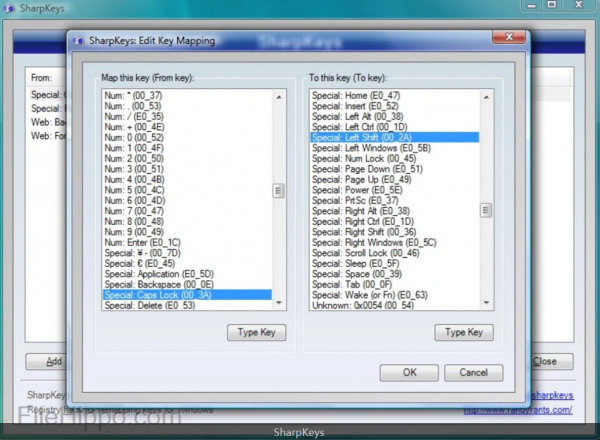This screenshot has height=440, width=600.
Task: Select 'Special: Scroll Lock (00_46)' in To list
Action: [x=395, y=253]
